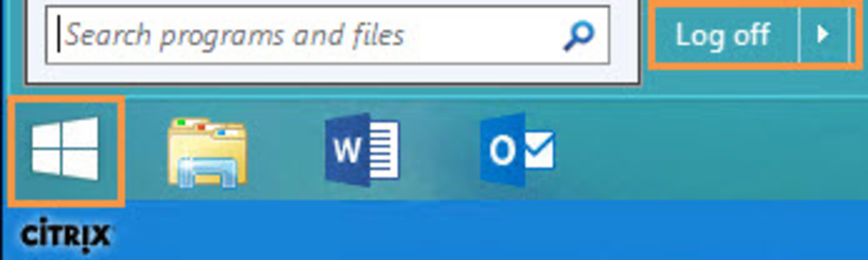Viewport: 868px width, 260px height.
Task: Open the Windows Start menu button
Action: pos(66,151)
